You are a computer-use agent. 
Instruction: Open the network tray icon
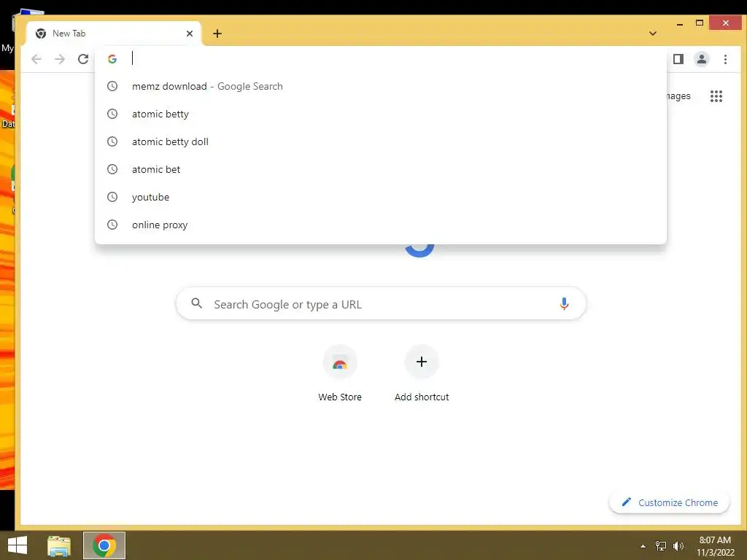pyautogui.click(x=661, y=546)
